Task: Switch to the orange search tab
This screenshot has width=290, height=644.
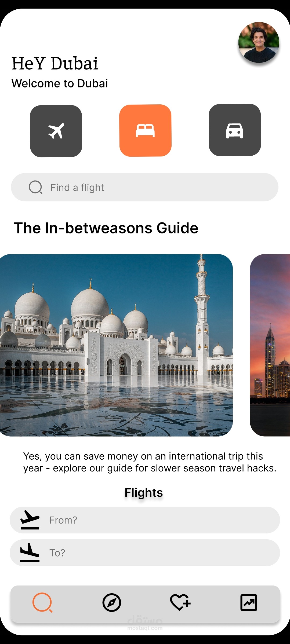Action: click(x=43, y=603)
